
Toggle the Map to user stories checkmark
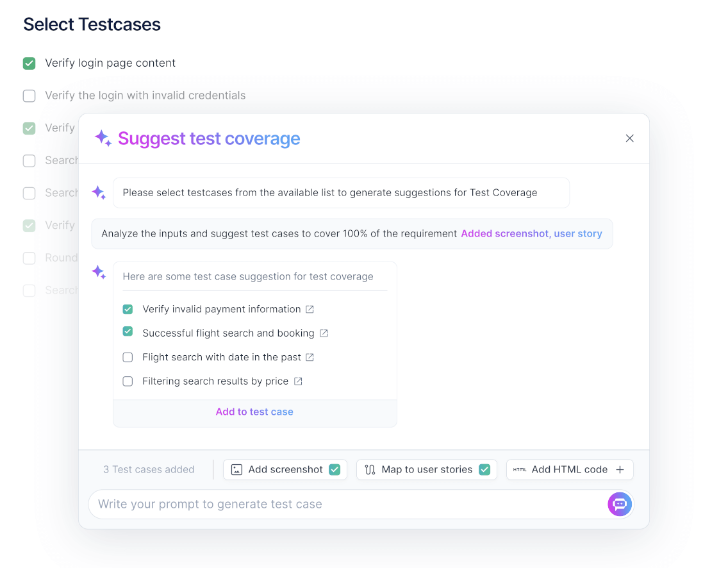484,469
